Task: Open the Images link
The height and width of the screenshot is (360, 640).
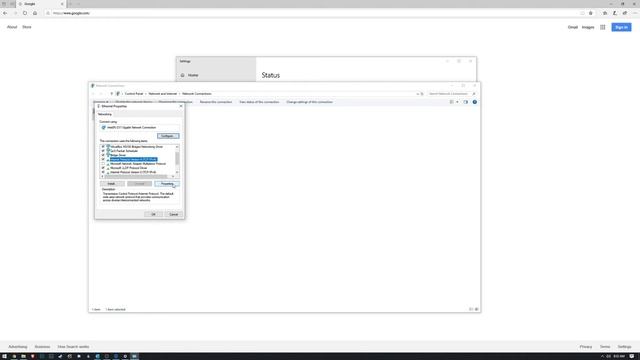Action: tap(588, 27)
